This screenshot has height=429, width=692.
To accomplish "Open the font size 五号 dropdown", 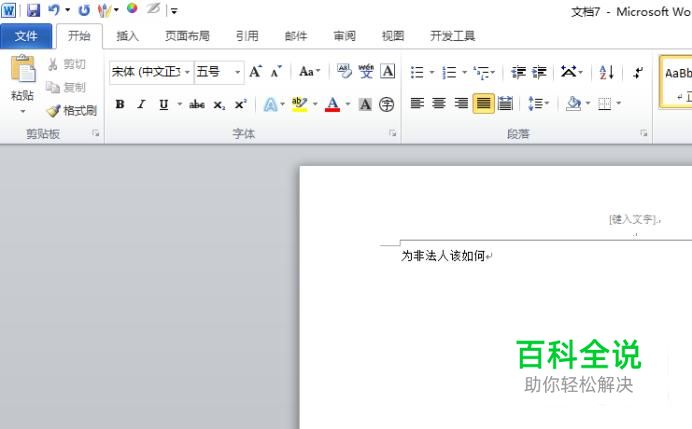I will pyautogui.click(x=237, y=72).
